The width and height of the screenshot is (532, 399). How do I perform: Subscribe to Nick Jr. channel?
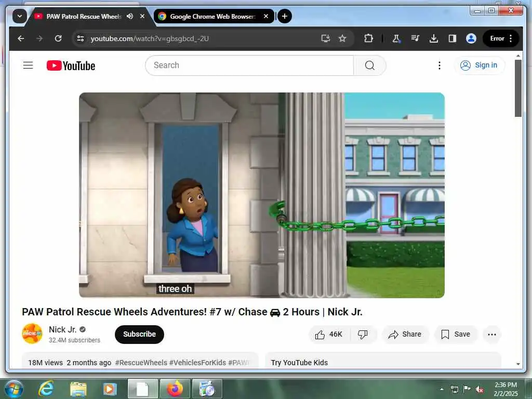(x=139, y=334)
